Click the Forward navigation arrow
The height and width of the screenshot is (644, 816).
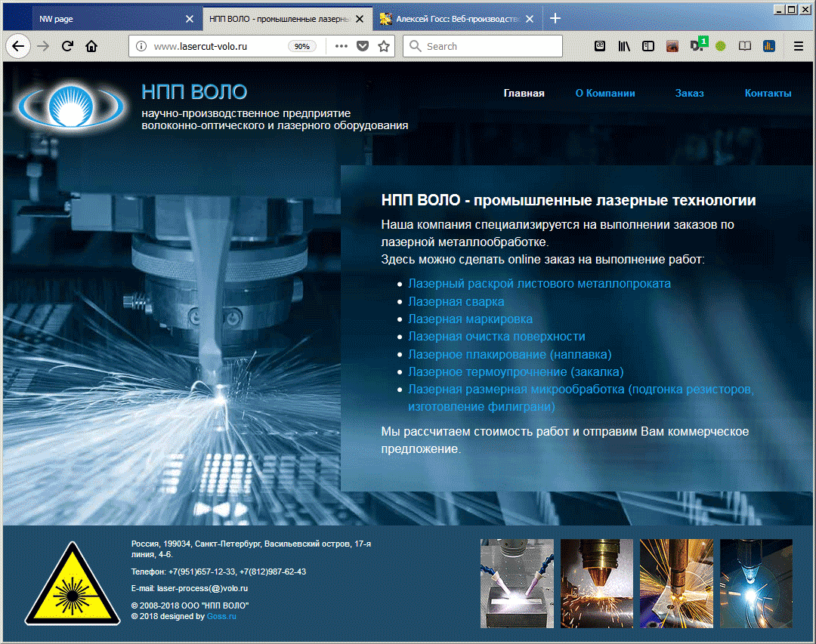click(x=43, y=46)
